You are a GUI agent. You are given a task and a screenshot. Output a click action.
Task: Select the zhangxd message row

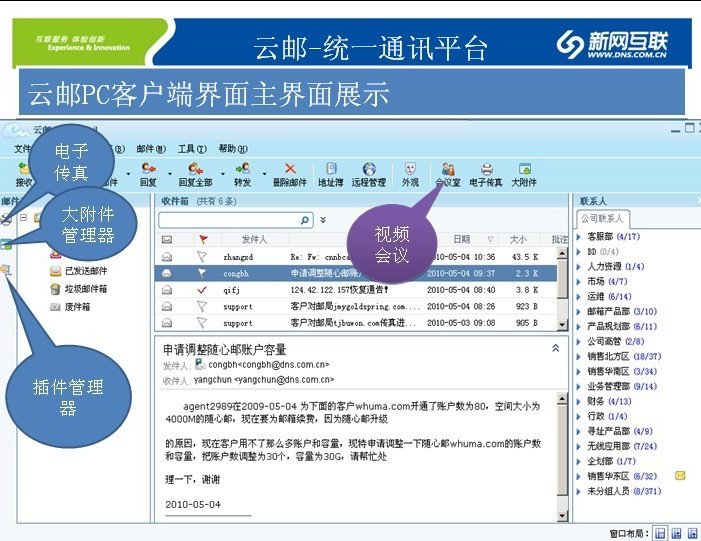(x=356, y=257)
